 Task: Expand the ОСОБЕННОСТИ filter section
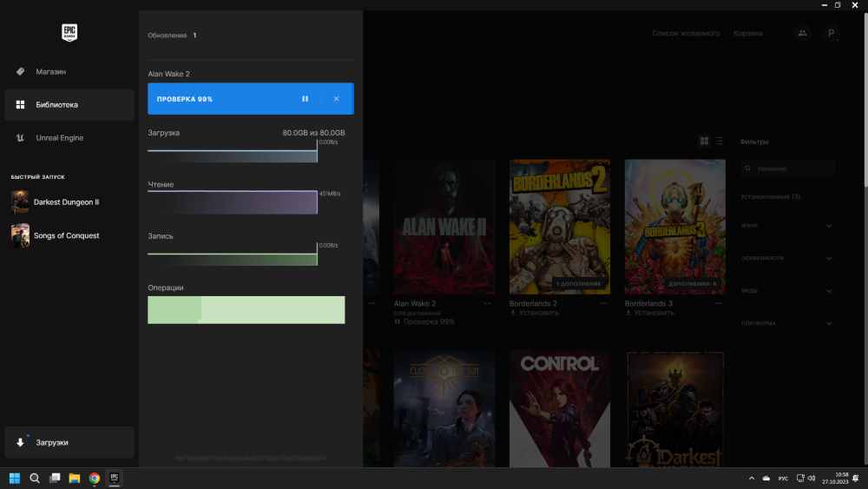point(828,258)
